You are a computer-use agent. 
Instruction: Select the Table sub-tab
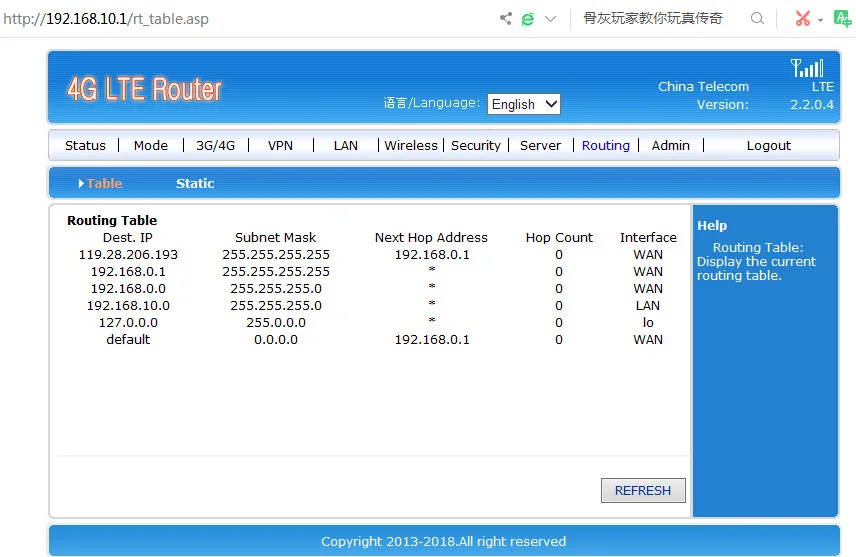click(x=104, y=183)
